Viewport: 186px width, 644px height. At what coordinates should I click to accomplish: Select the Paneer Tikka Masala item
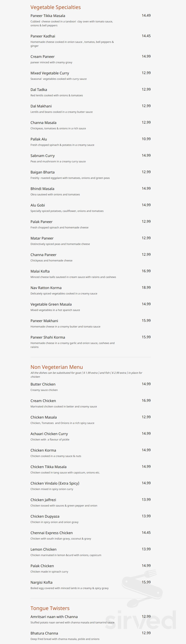[48, 16]
